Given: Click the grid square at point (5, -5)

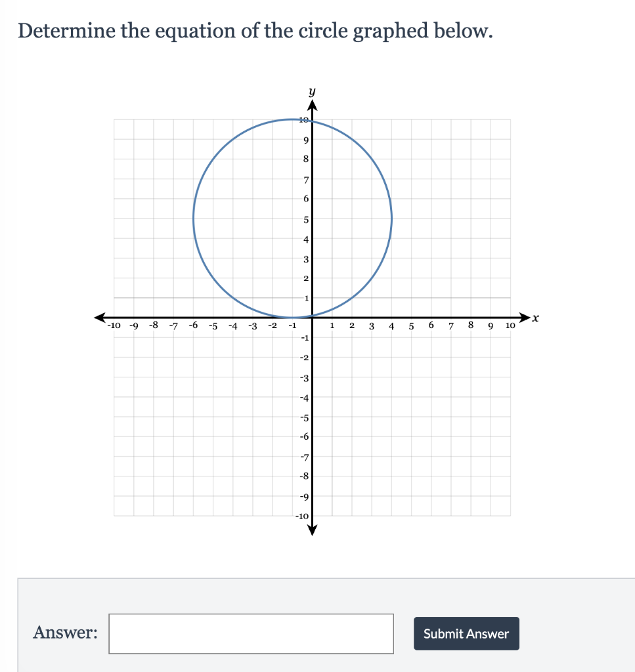Looking at the screenshot, I should tap(411, 417).
